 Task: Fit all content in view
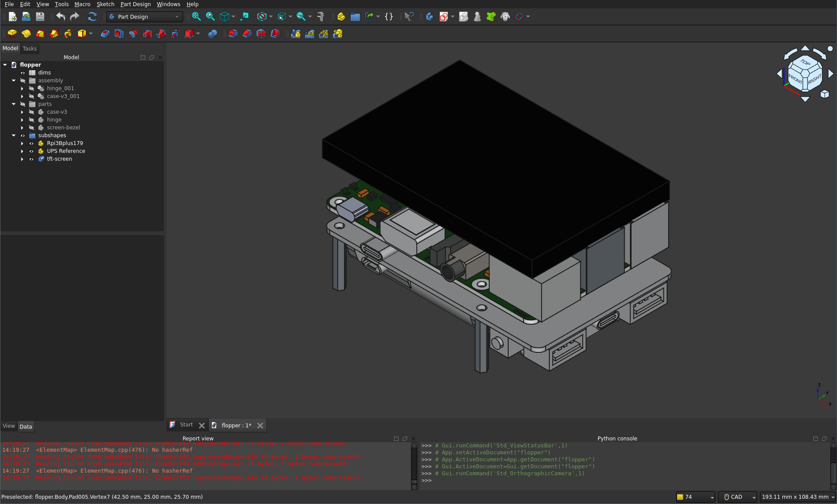click(x=196, y=17)
